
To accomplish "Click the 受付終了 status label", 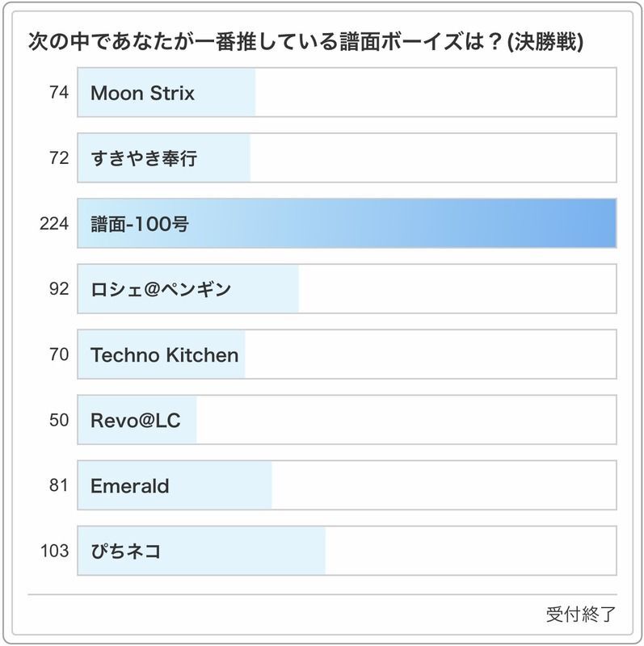I will [x=580, y=615].
